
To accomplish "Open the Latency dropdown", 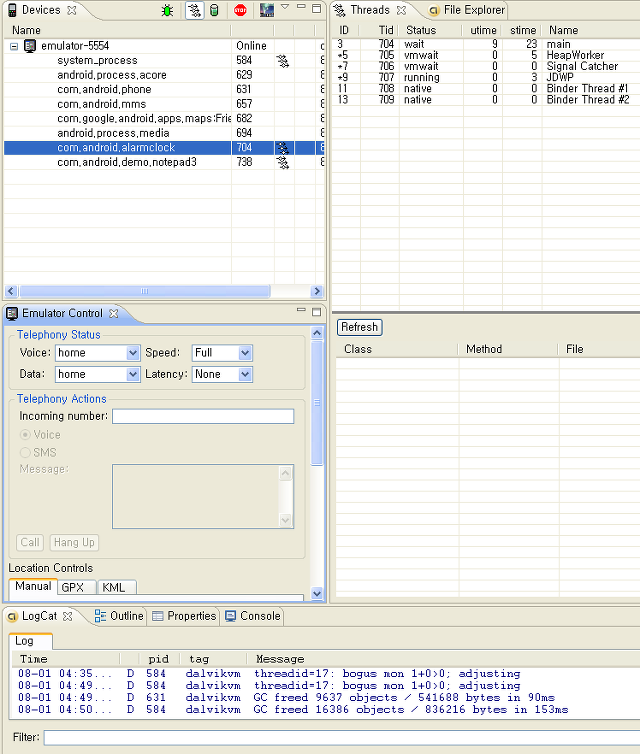I will [x=245, y=374].
